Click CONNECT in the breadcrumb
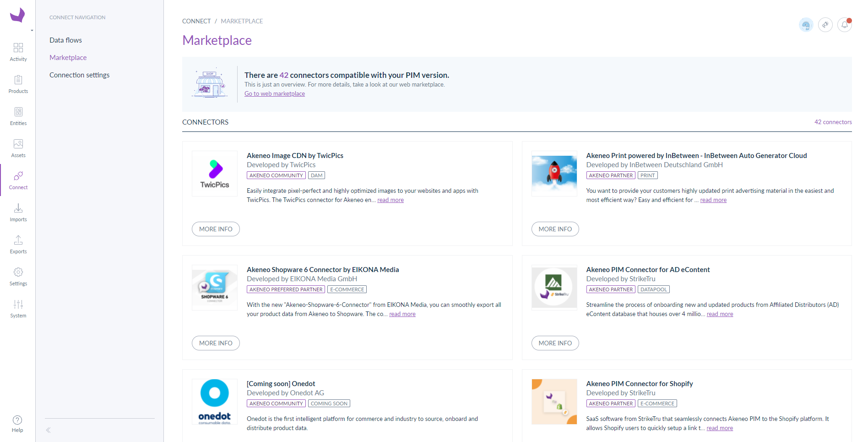 pyautogui.click(x=196, y=21)
